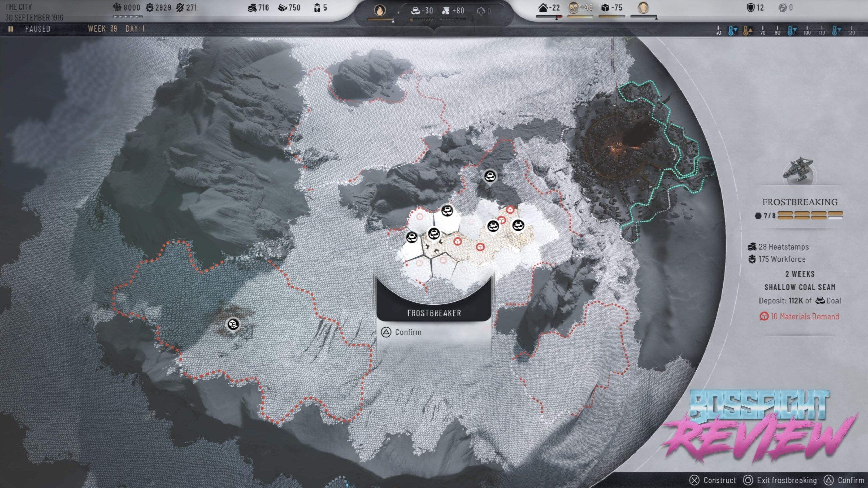Click the shelter house icon showing -22
The height and width of the screenshot is (488, 868).
click(x=543, y=7)
